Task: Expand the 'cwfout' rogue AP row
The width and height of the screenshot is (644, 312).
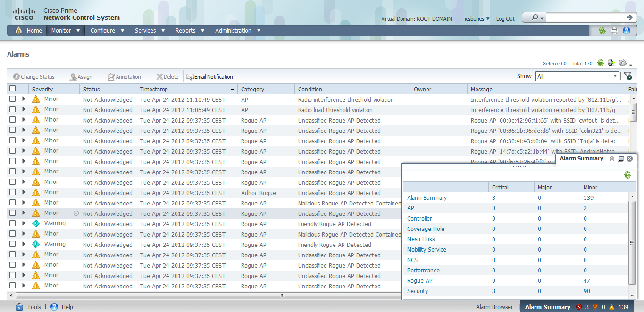Action: point(24,120)
